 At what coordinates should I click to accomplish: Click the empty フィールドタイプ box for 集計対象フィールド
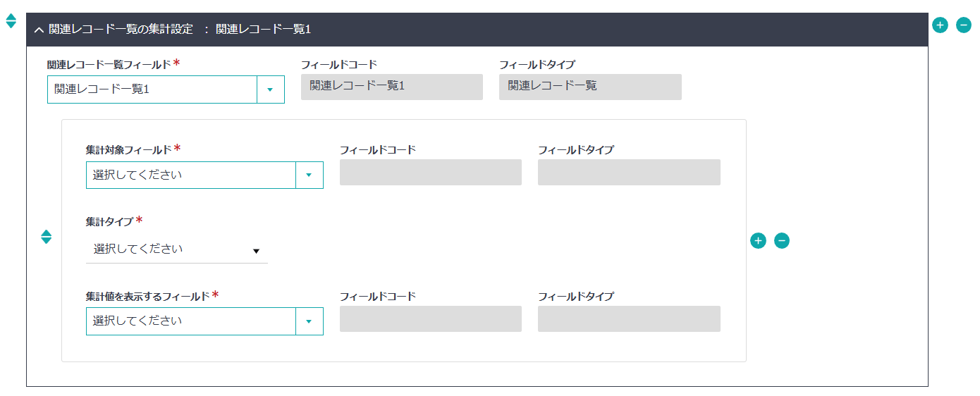coord(629,173)
